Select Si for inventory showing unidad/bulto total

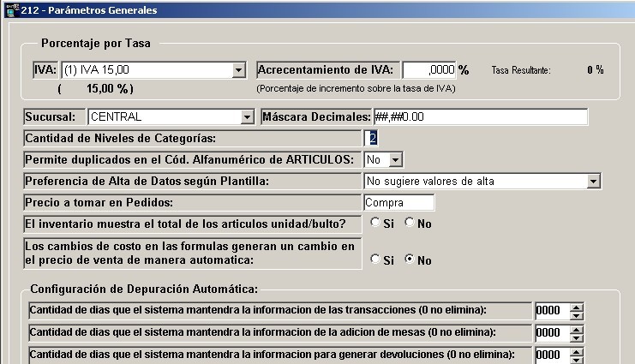coord(375,223)
